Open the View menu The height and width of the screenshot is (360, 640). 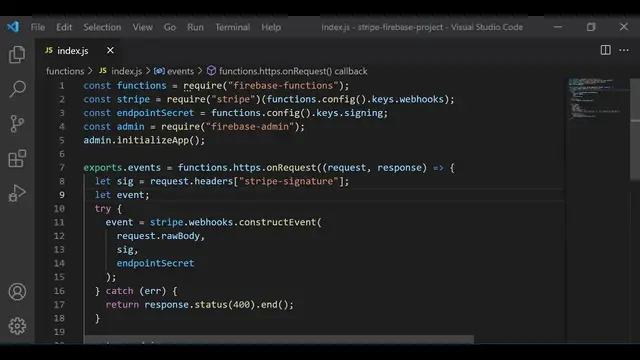click(x=142, y=27)
